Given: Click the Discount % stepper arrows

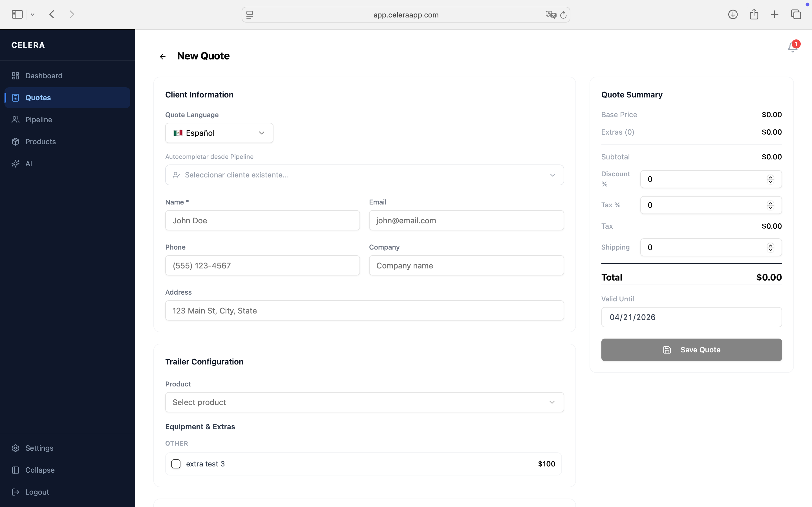Looking at the screenshot, I should 770,179.
